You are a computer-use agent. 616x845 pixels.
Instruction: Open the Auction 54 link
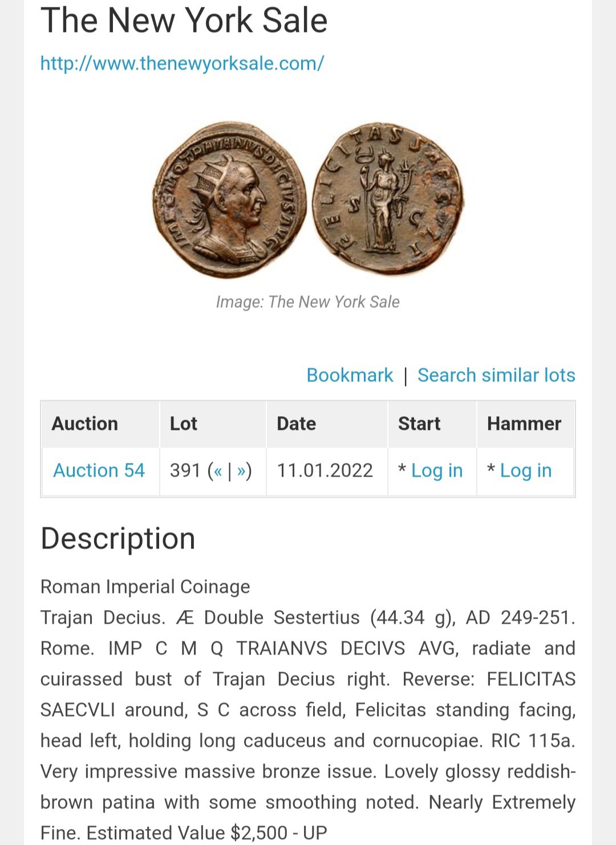(99, 470)
